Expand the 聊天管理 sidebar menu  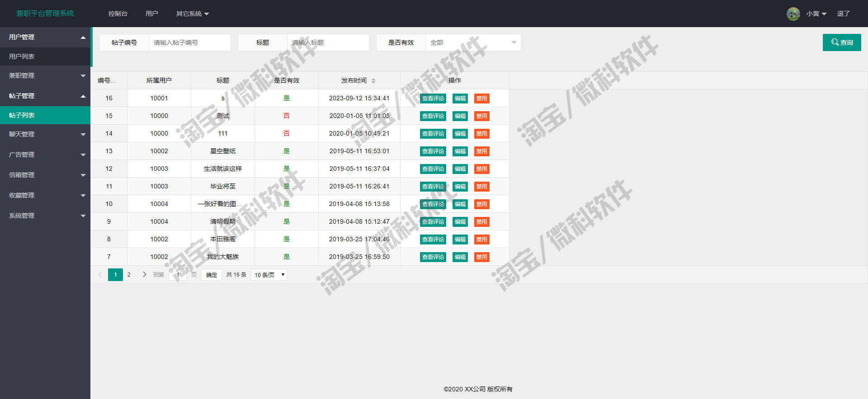coord(45,134)
